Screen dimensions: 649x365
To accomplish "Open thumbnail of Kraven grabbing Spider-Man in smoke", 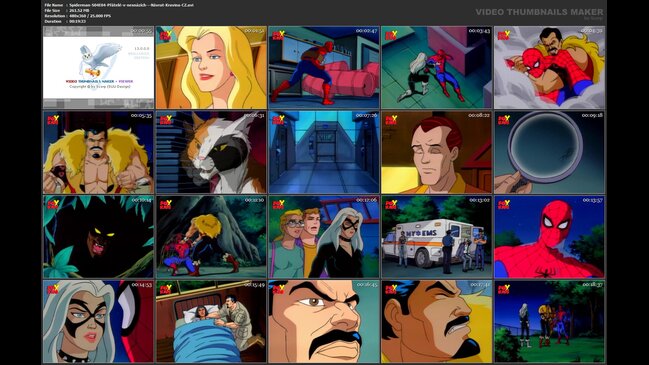I will tap(550, 67).
